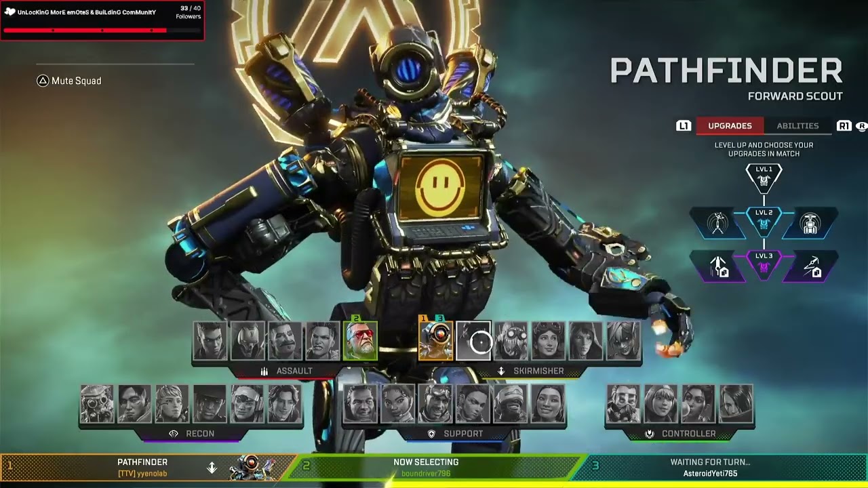Pick Seer wearing the hat in Recon
The image size is (868, 488).
tap(210, 404)
